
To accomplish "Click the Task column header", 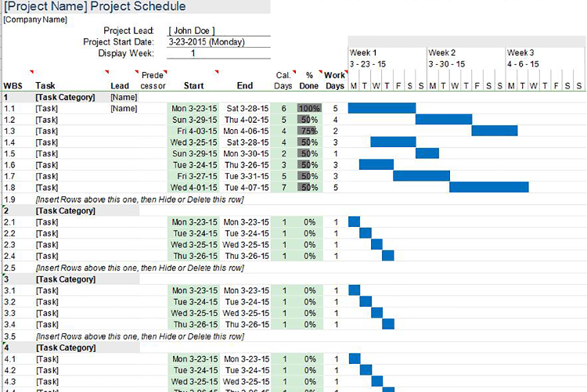I will [x=45, y=86].
